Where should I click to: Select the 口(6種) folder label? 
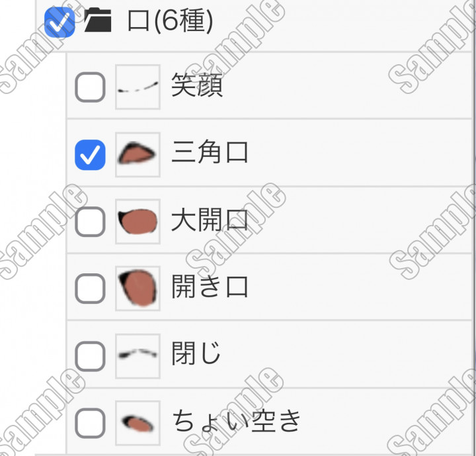[x=170, y=22]
